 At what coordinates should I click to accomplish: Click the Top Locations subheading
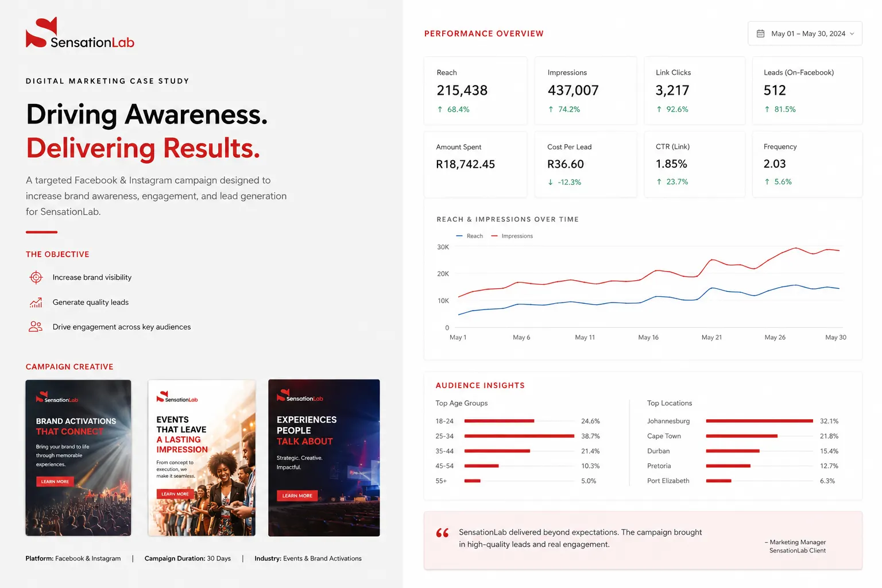click(670, 403)
